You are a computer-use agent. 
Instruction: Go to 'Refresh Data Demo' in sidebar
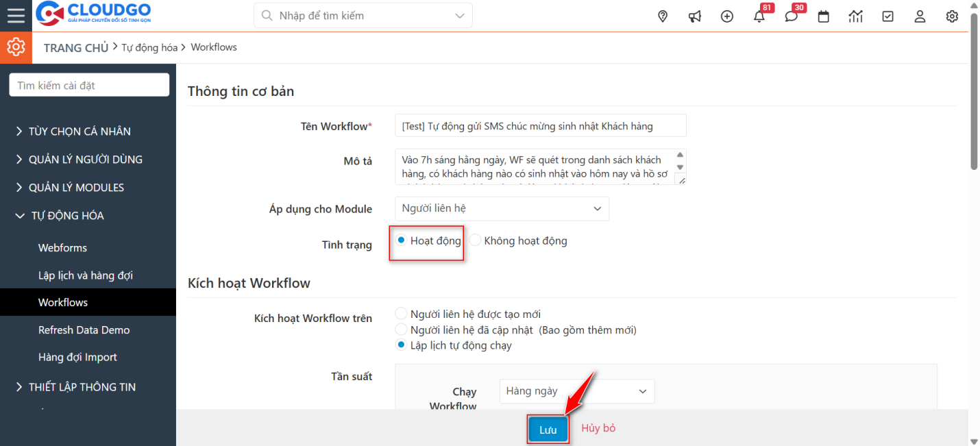84,330
